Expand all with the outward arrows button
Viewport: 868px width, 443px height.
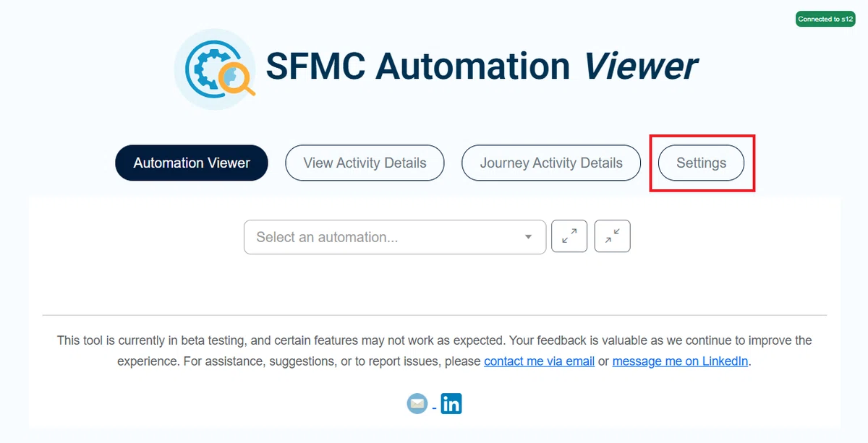click(x=569, y=236)
